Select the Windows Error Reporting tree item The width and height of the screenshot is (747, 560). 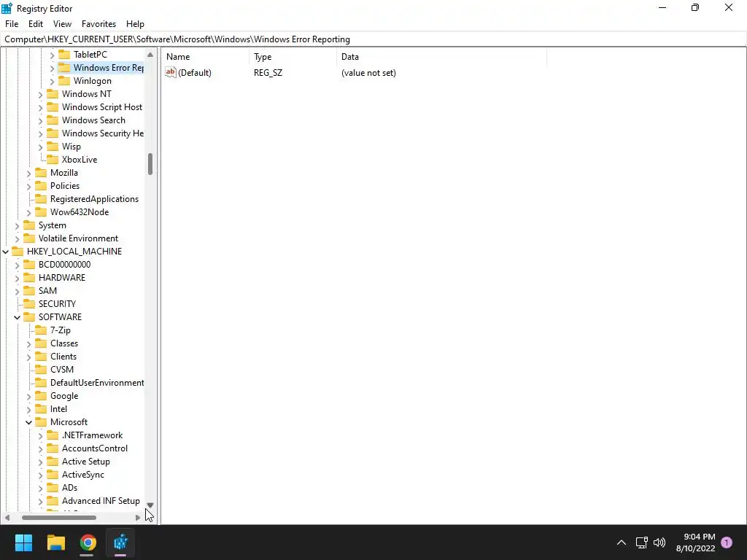click(108, 68)
